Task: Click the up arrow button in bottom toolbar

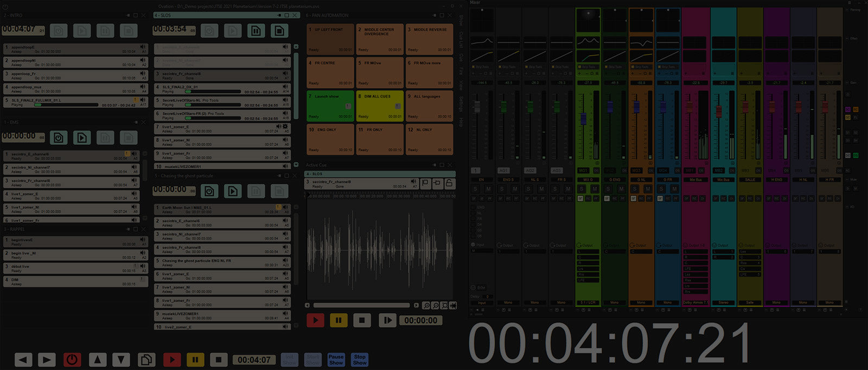Action: coord(97,360)
